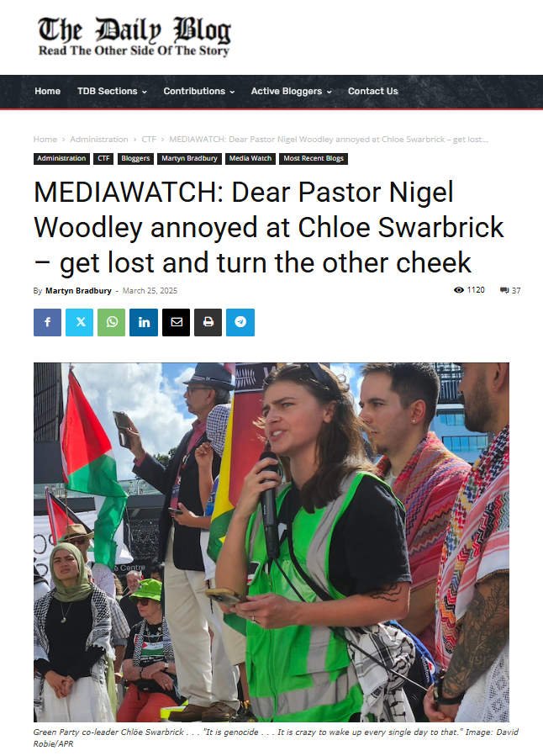
Task: Go to Home in navigation bar
Action: click(47, 91)
